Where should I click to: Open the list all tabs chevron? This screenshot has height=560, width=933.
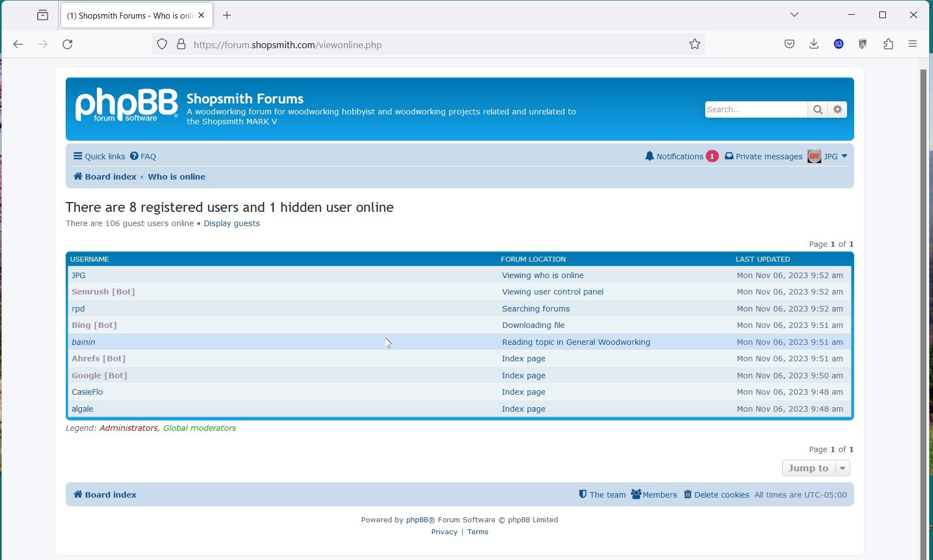coord(794,15)
